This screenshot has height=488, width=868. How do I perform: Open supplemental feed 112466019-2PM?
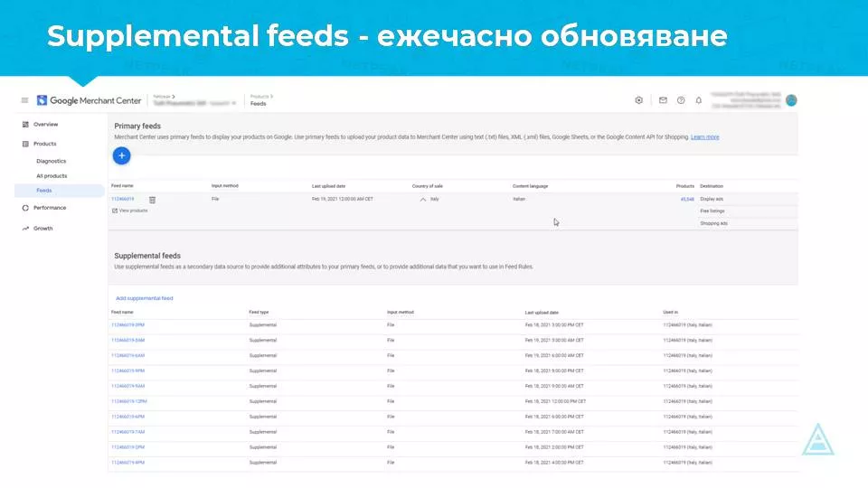tap(127, 447)
